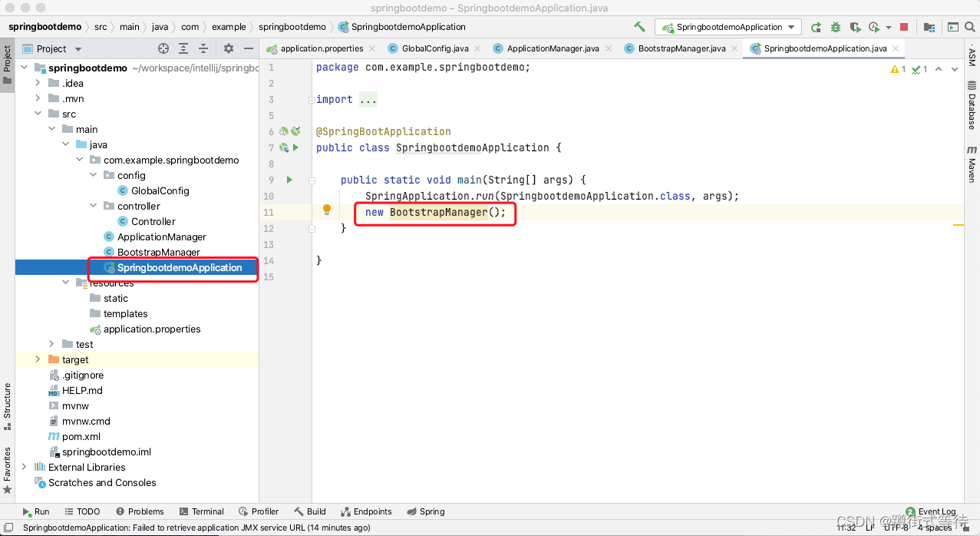This screenshot has height=536, width=980.
Task: Switch to the BootstrapManager.java tab
Action: click(681, 48)
